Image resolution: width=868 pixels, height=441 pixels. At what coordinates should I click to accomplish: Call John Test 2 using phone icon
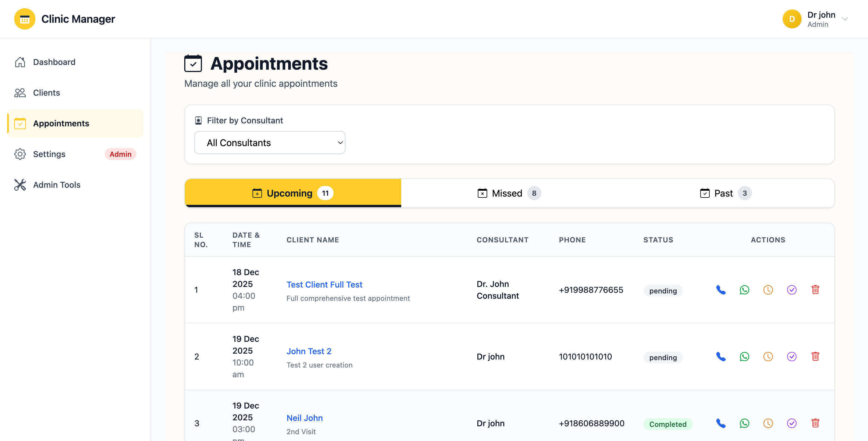point(721,357)
